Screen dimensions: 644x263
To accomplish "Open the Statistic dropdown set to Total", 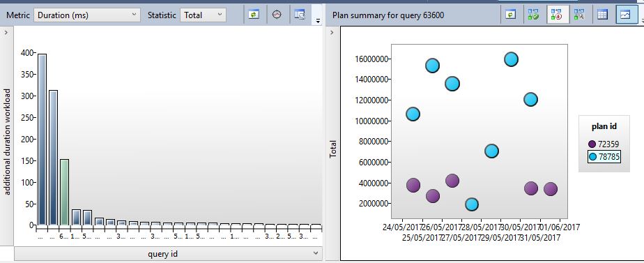I will point(203,15).
